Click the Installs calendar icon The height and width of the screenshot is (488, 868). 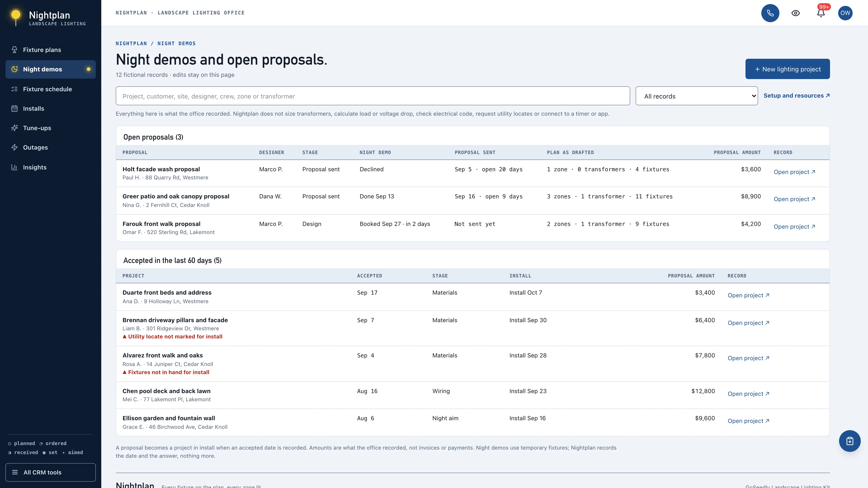(14, 108)
